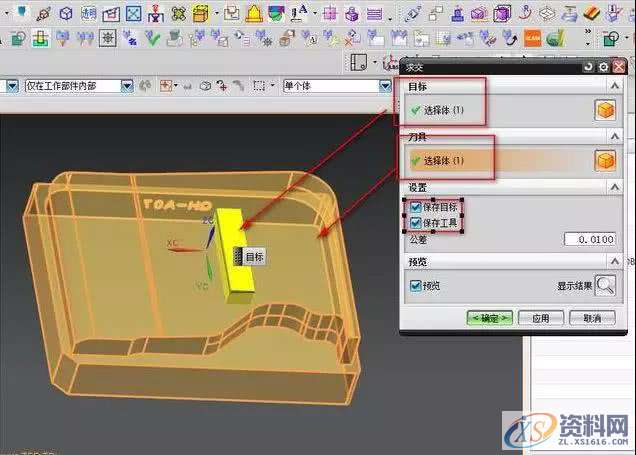Viewport: 636px width, 455px height.
Task: Toggle the 保存目标 checkbox
Action: pyautogui.click(x=416, y=206)
